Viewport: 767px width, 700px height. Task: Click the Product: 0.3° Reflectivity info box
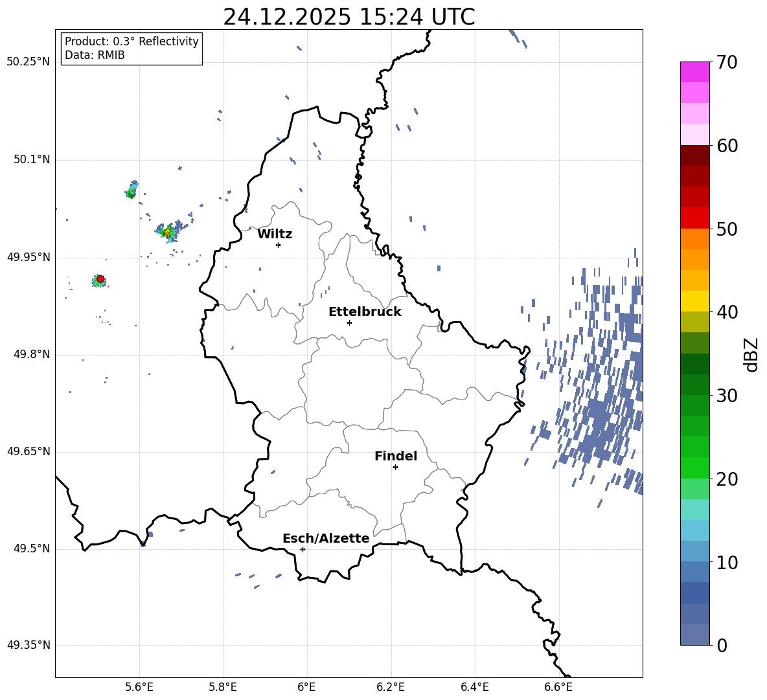132,49
